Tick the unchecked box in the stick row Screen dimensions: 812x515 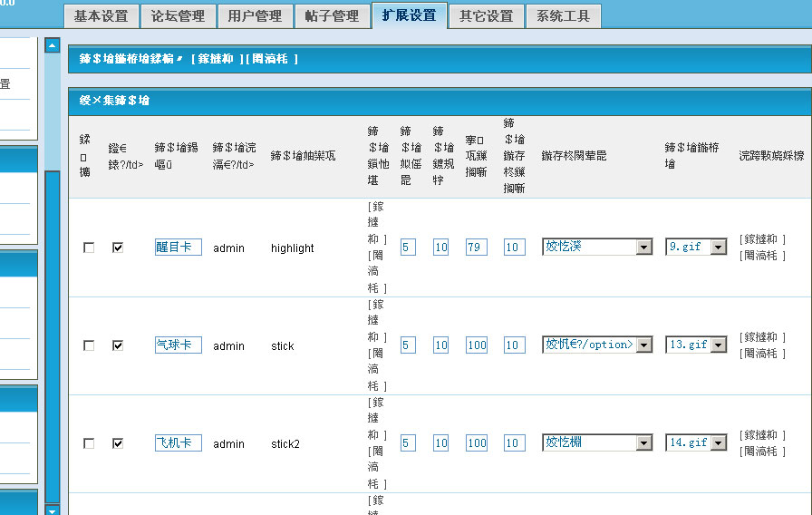tap(89, 345)
